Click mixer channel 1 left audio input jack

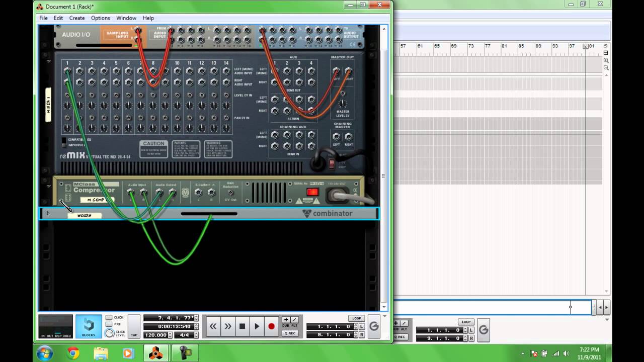pos(67,71)
